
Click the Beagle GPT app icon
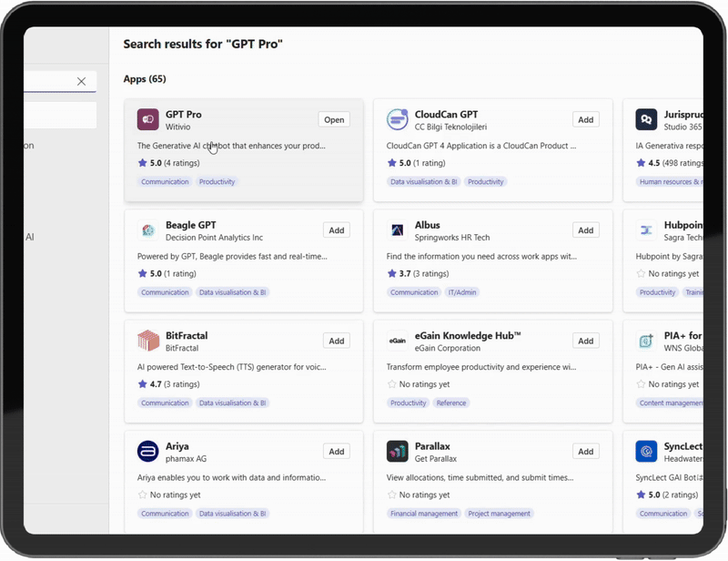point(148,230)
